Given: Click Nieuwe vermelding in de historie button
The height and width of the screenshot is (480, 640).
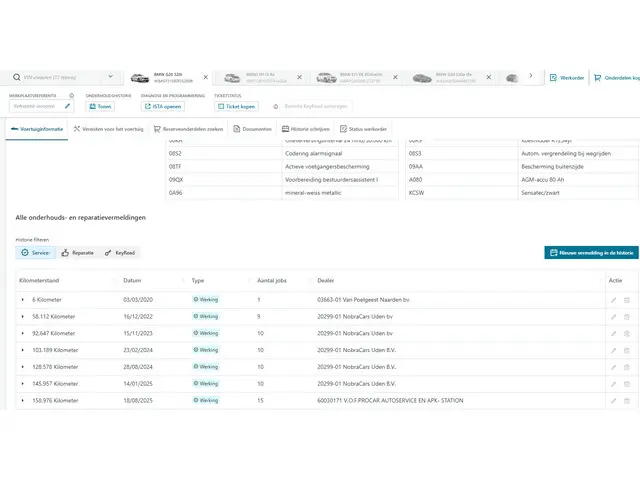Looking at the screenshot, I should click(x=591, y=253).
